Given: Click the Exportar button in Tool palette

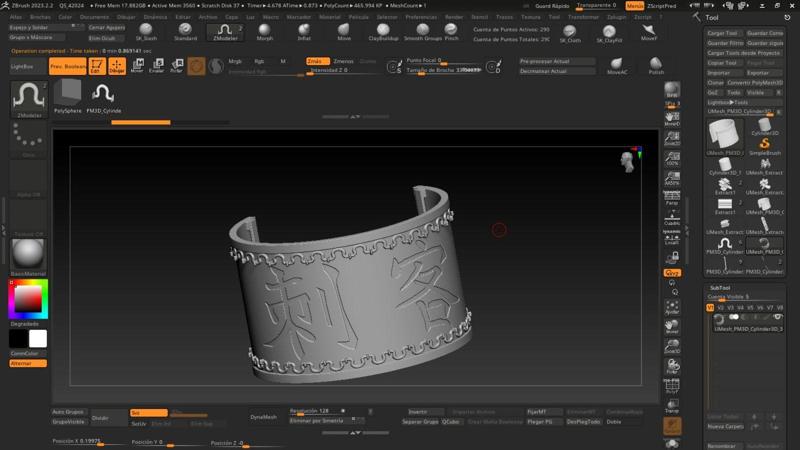Looking at the screenshot, I should (x=764, y=73).
